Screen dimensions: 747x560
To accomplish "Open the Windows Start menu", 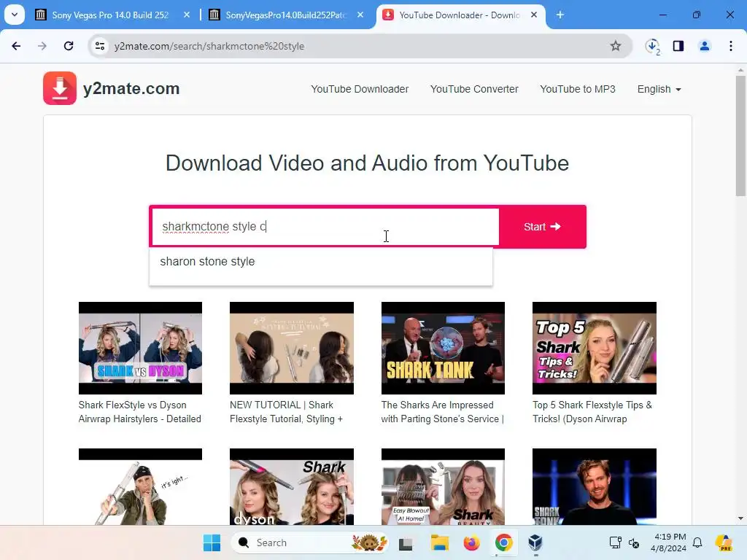I will [212, 542].
